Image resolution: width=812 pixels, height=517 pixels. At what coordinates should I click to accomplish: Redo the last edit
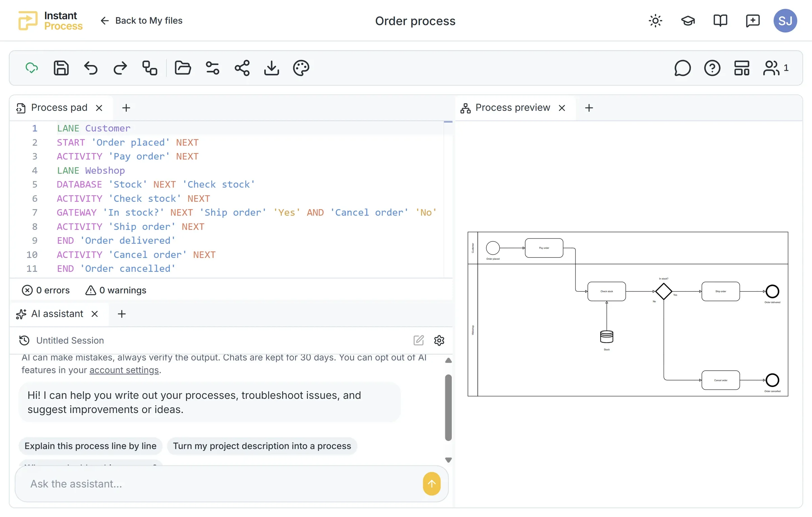pos(120,68)
